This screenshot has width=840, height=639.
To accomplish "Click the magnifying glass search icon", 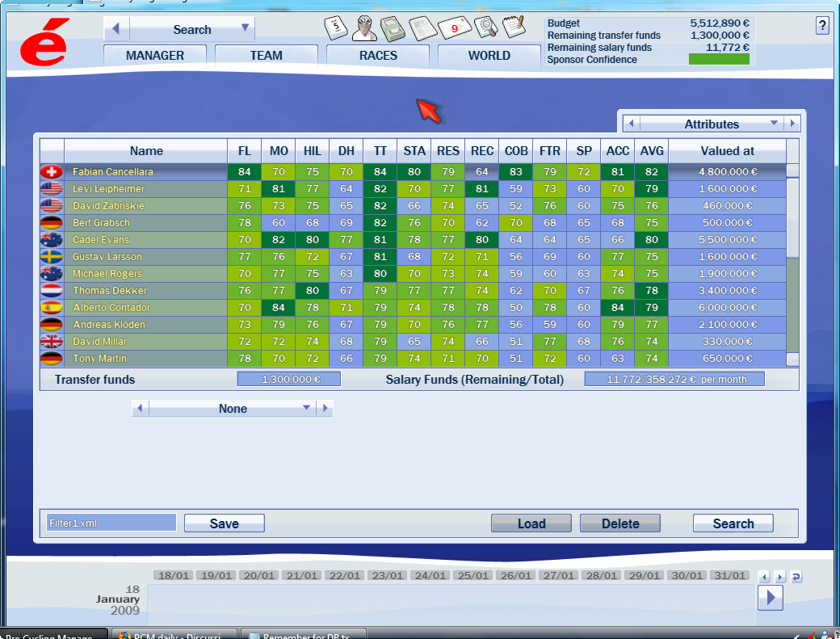I will 485,28.
